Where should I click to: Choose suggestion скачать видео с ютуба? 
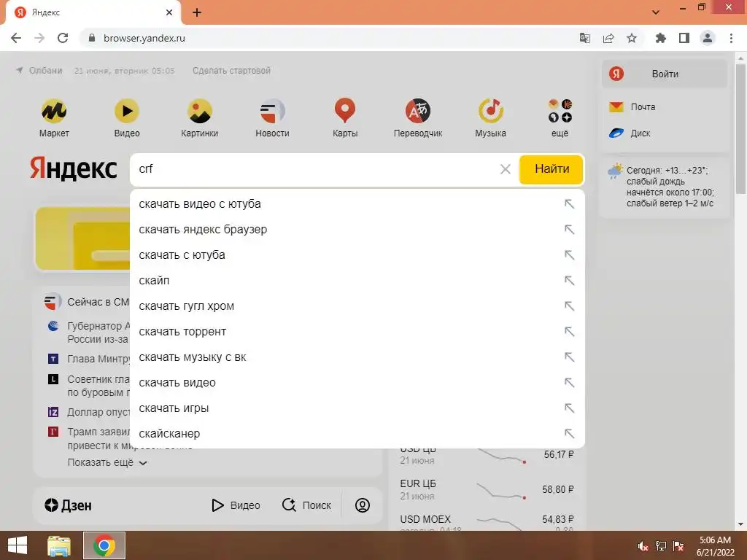(357, 204)
